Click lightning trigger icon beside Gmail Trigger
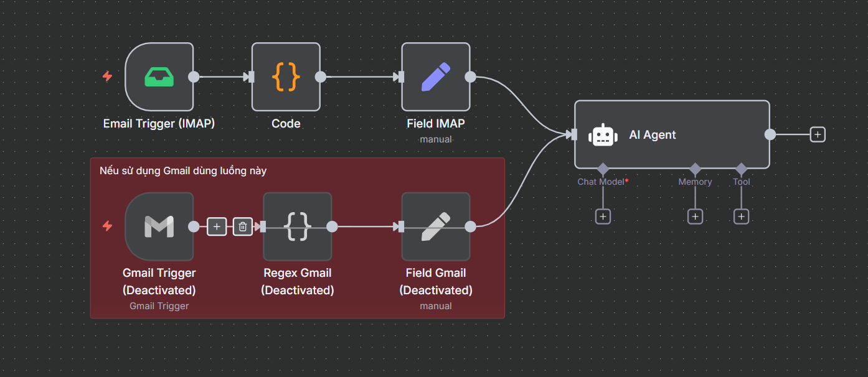 click(107, 226)
